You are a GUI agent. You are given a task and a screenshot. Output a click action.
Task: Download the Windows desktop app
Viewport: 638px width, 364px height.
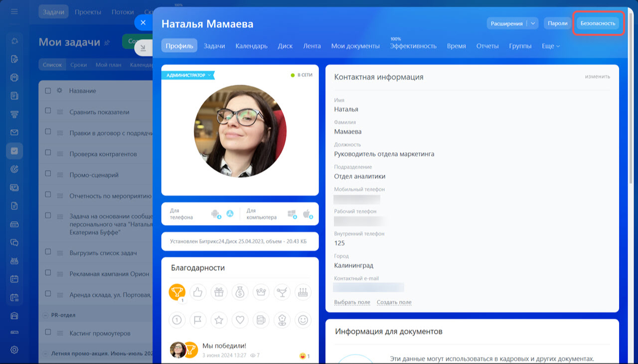pos(292,214)
